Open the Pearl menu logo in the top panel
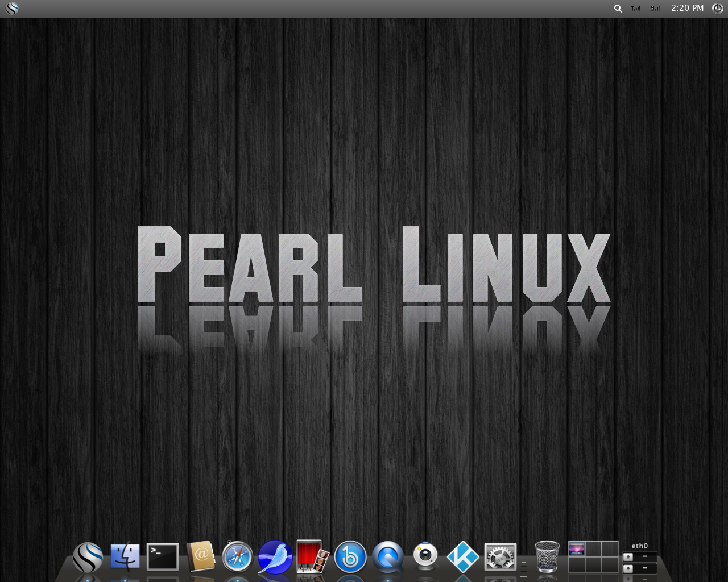 [12, 9]
